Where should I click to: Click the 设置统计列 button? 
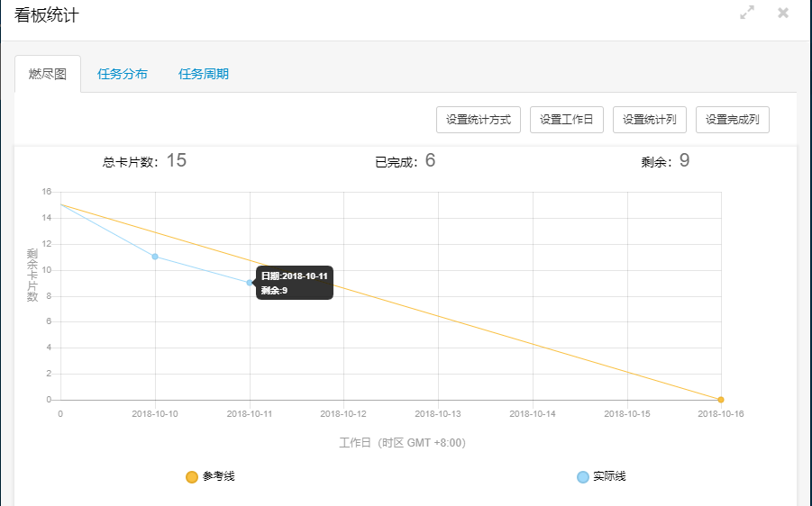pos(650,120)
